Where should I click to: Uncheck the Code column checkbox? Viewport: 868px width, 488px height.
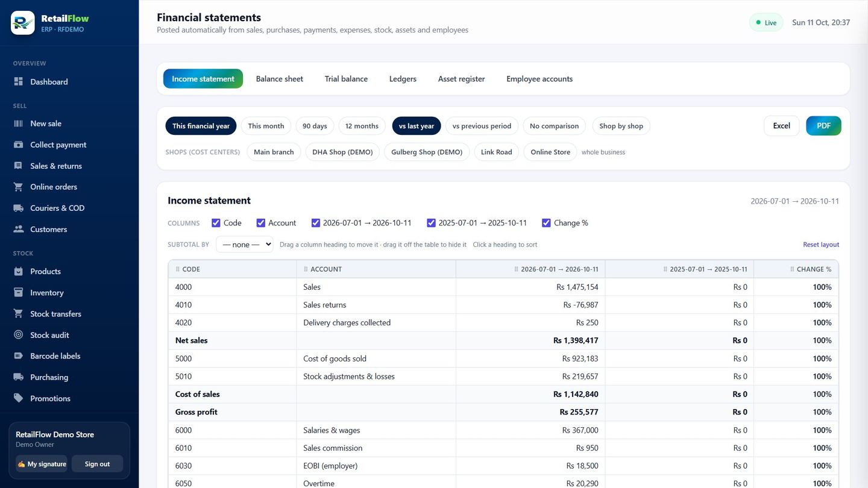(216, 223)
